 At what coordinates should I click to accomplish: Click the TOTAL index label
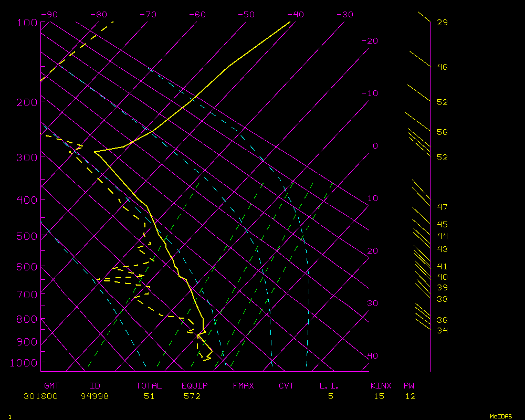[149, 386]
